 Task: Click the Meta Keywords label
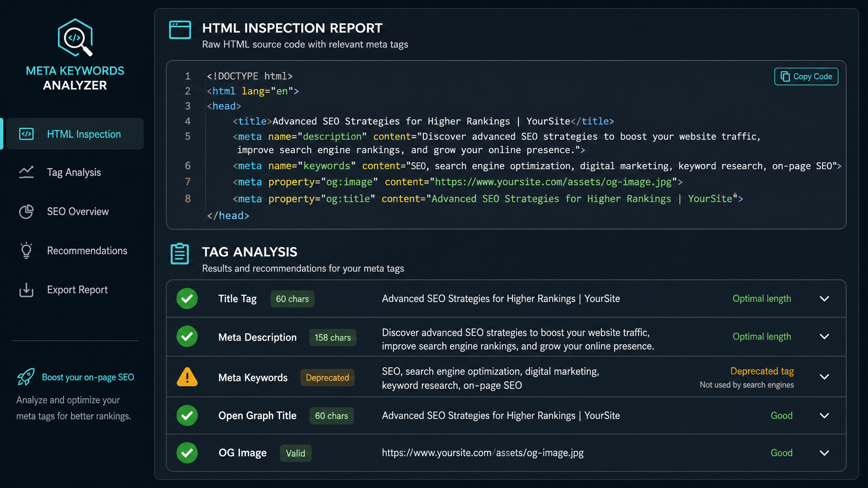(253, 377)
